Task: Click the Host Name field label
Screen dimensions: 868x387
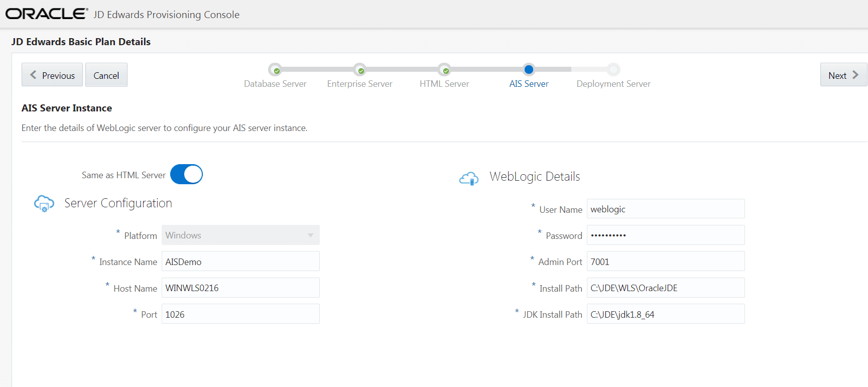Action: [x=135, y=289]
